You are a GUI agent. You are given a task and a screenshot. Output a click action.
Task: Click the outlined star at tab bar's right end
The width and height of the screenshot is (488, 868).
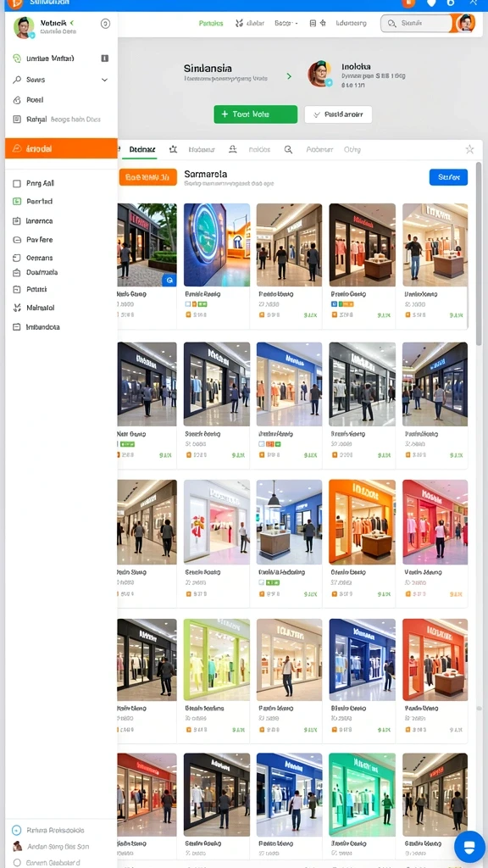coord(469,149)
